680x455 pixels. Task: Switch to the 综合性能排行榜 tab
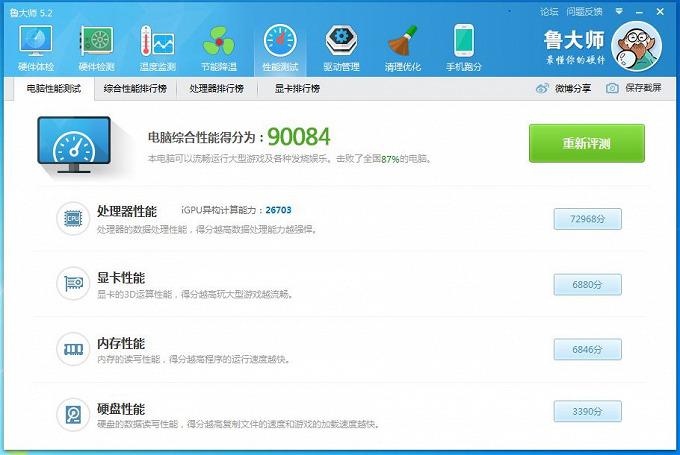click(135, 89)
